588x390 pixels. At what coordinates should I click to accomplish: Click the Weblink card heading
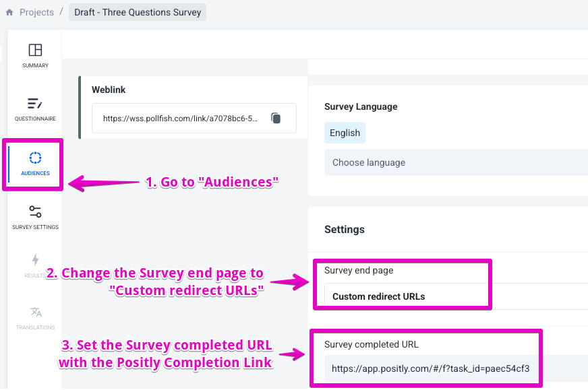coord(109,90)
